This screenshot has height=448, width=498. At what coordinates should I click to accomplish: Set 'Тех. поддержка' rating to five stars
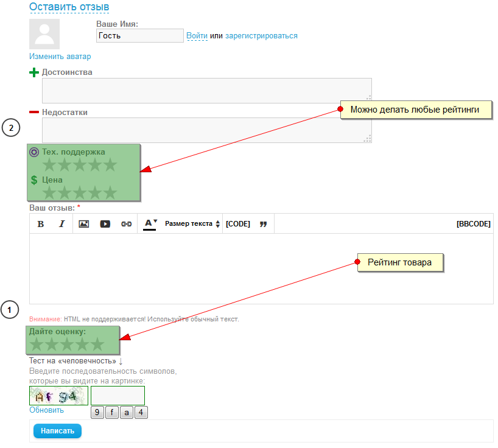(x=111, y=165)
